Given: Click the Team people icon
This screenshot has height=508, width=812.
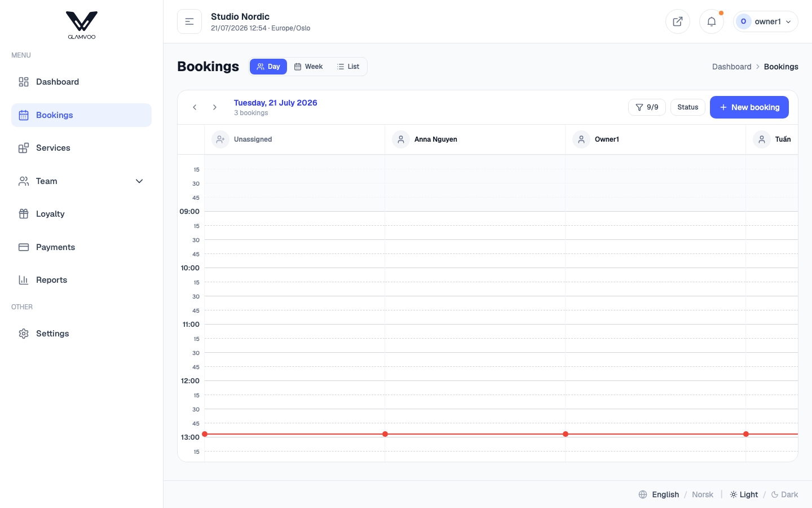Looking at the screenshot, I should (24, 181).
